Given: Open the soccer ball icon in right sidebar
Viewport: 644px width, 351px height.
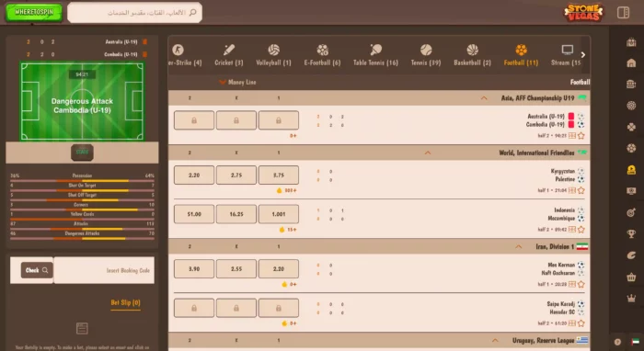Looking at the screenshot, I should 631,148.
